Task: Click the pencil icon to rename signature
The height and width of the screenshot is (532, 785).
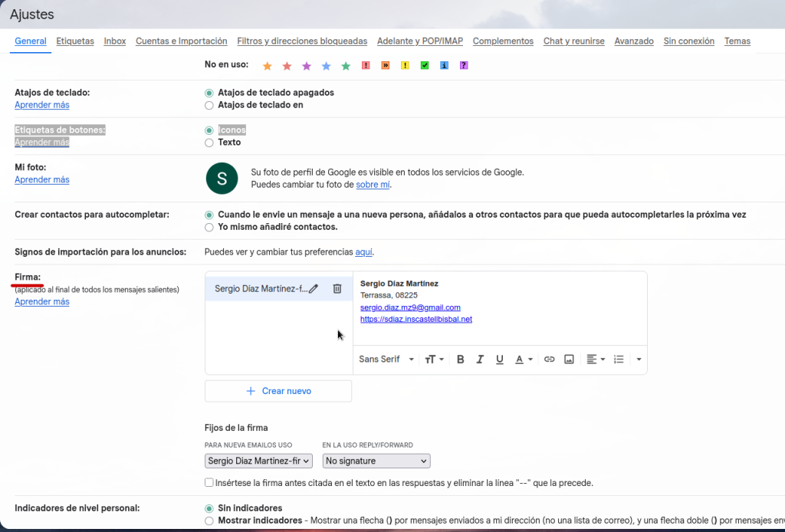Action: (314, 289)
